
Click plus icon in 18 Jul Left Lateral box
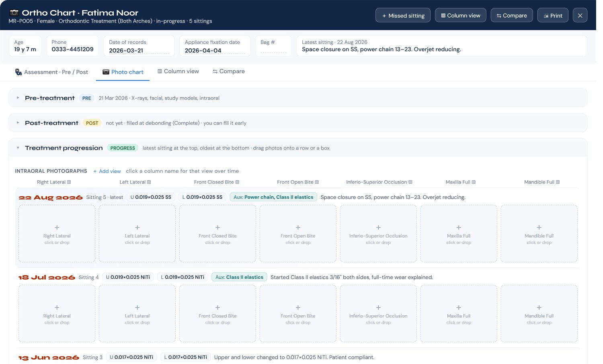[x=137, y=307]
